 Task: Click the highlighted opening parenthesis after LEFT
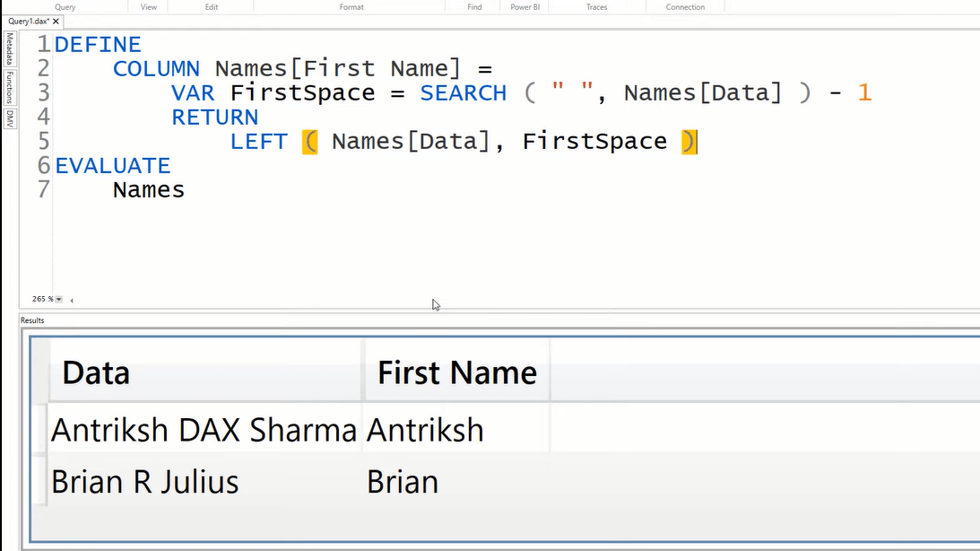click(310, 142)
